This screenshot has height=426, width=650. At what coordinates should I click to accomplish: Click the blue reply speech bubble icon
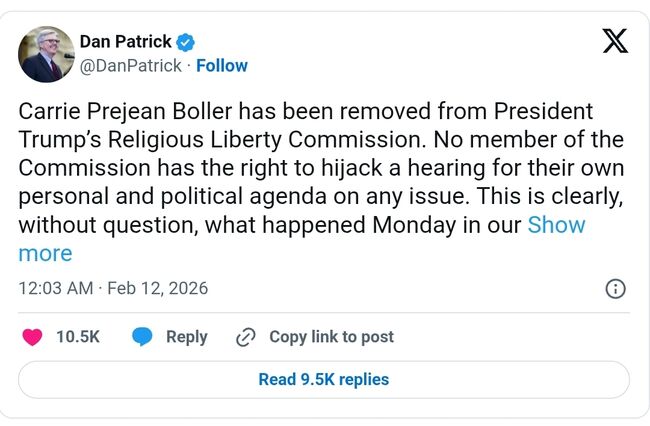143,337
